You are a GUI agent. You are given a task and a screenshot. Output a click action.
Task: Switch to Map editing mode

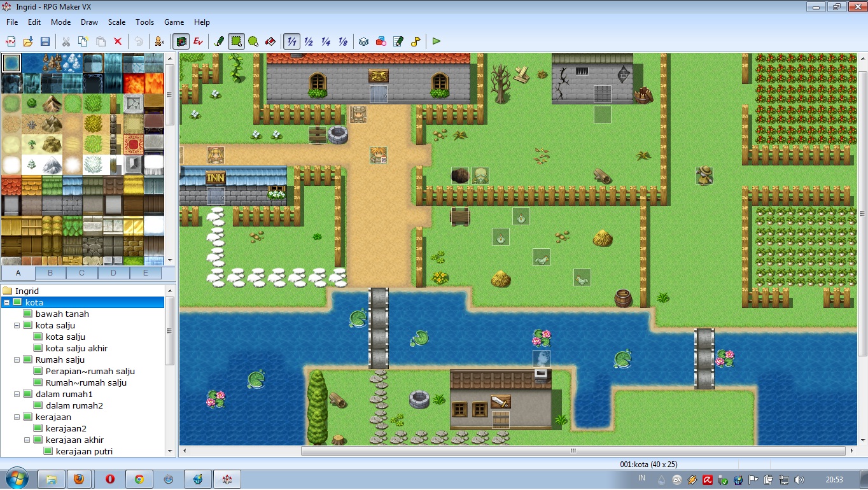[x=181, y=41]
